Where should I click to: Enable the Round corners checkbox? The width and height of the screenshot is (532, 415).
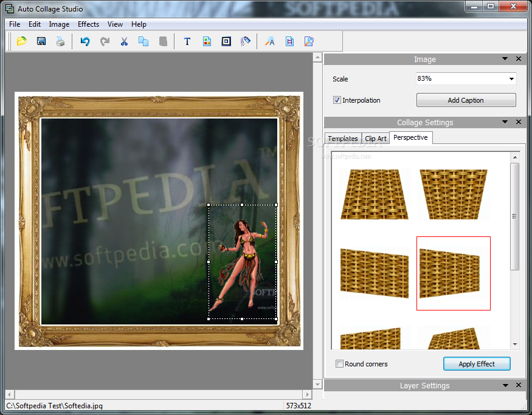tap(339, 364)
